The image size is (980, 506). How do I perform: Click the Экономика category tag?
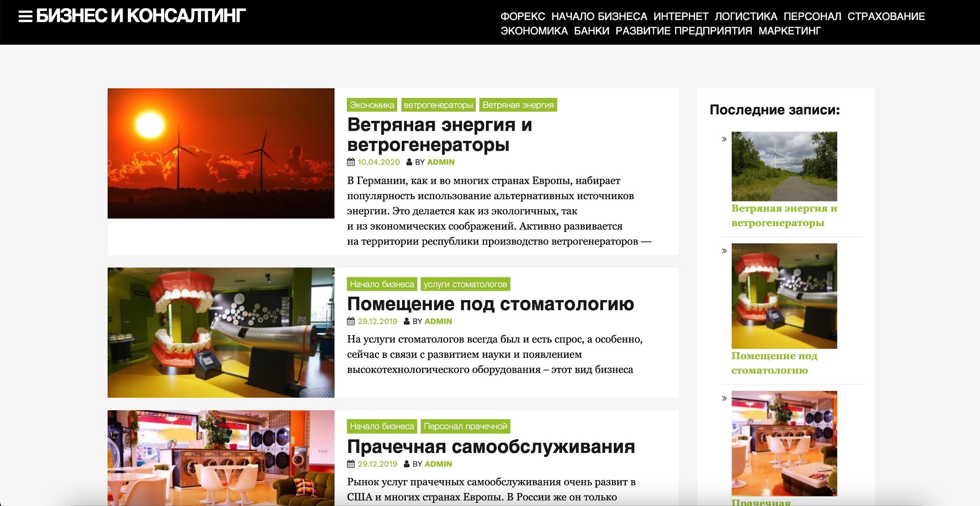coord(372,105)
